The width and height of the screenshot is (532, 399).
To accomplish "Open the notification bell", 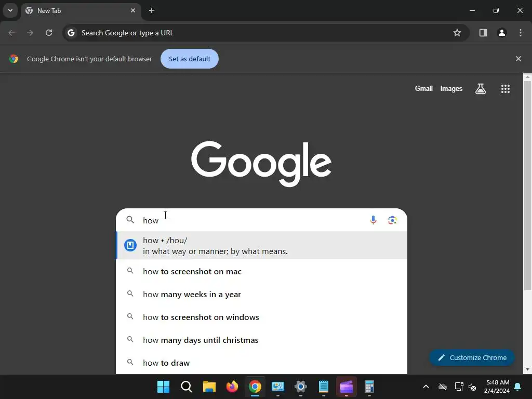I will [518, 387].
